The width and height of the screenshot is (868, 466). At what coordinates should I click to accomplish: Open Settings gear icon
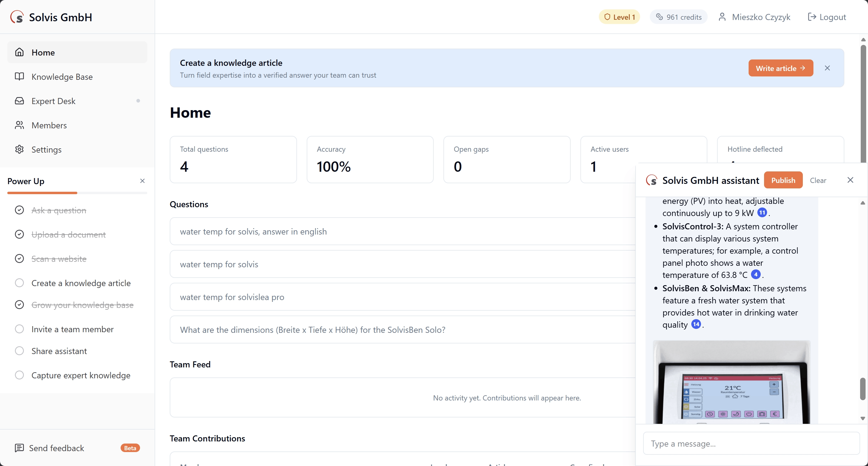[x=19, y=149]
